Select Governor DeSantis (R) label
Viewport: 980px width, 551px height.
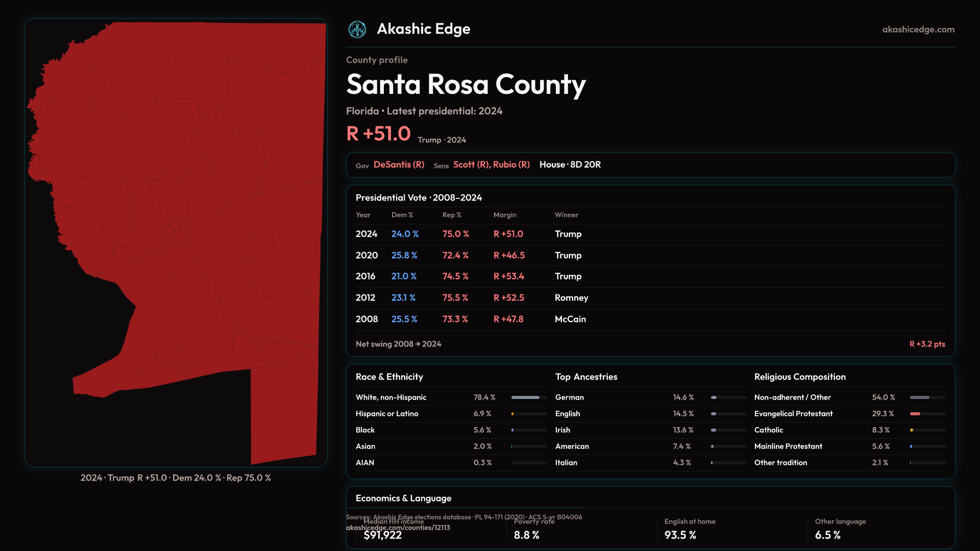(x=399, y=165)
